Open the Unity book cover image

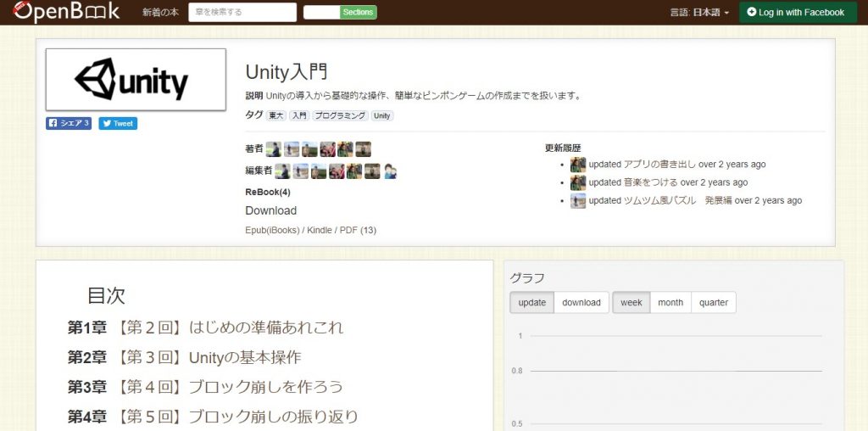pyautogui.click(x=136, y=80)
